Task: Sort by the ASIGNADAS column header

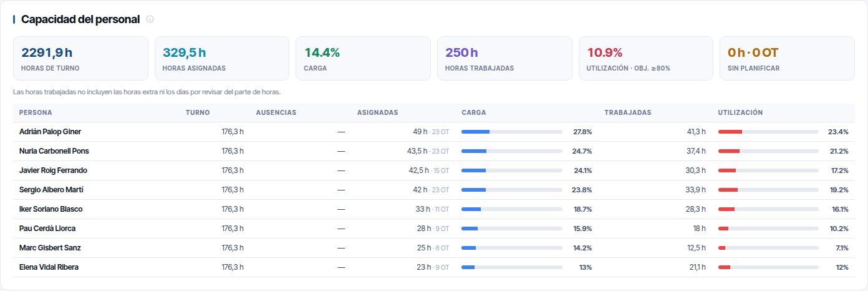Action: [x=377, y=112]
